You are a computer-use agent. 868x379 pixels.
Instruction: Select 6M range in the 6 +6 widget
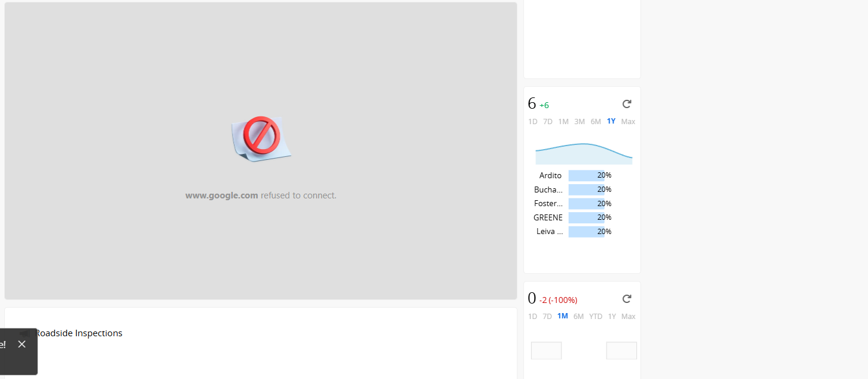(x=596, y=121)
